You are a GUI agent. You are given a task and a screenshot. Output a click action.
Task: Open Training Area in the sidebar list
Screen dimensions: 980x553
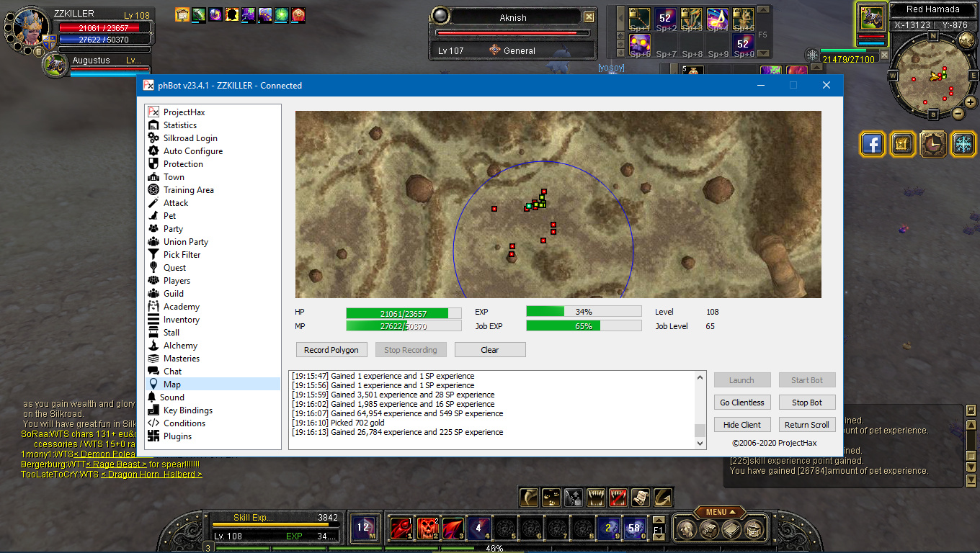coord(188,190)
